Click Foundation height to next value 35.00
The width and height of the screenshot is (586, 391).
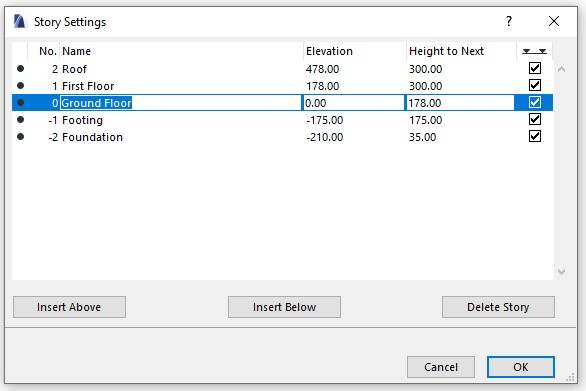coord(422,137)
